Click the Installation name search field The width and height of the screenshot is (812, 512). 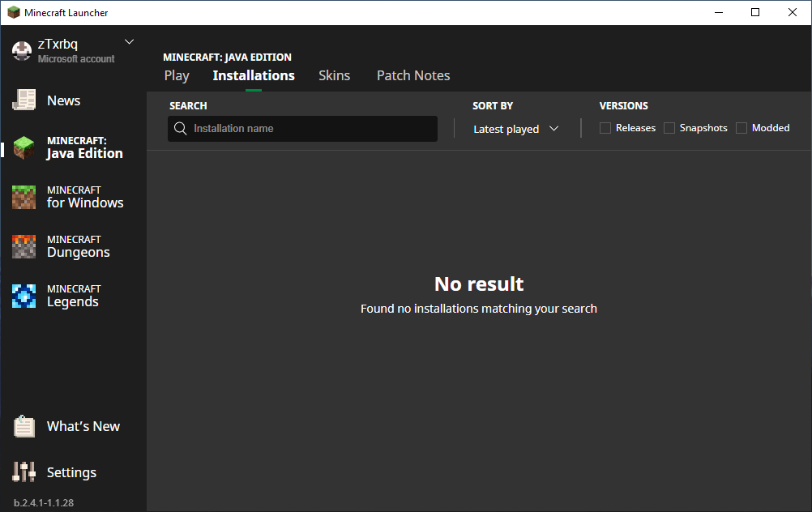coord(302,128)
